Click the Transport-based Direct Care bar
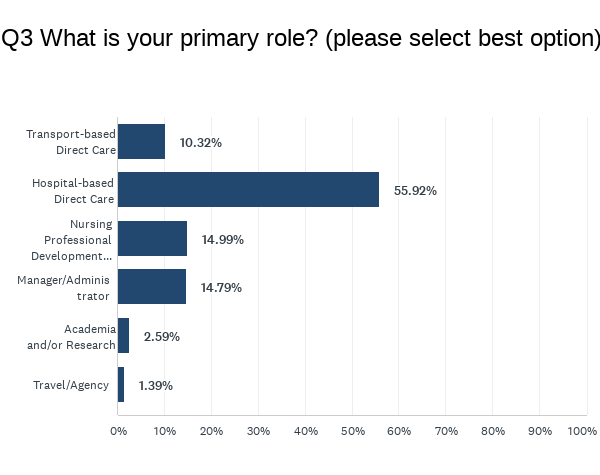Viewport: 600px width, 475px height. tap(141, 142)
